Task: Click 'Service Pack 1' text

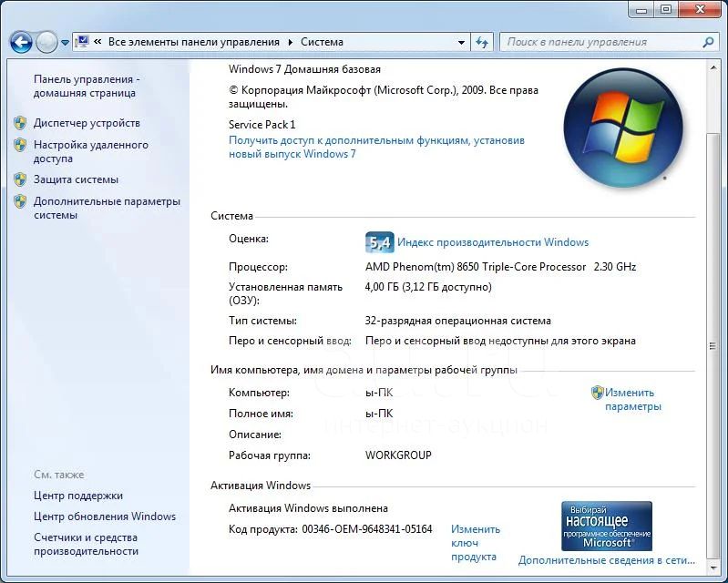Action: (261, 125)
